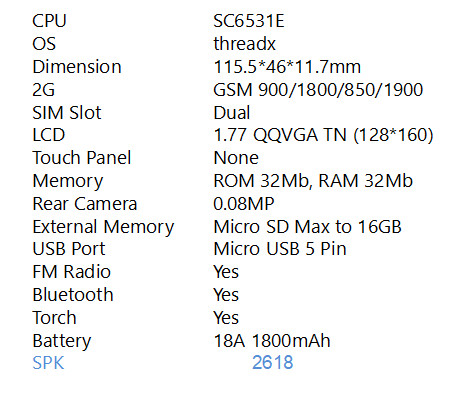This screenshot has height=393, width=473.
Task: Select the SIM Slot label
Action: pos(67,113)
